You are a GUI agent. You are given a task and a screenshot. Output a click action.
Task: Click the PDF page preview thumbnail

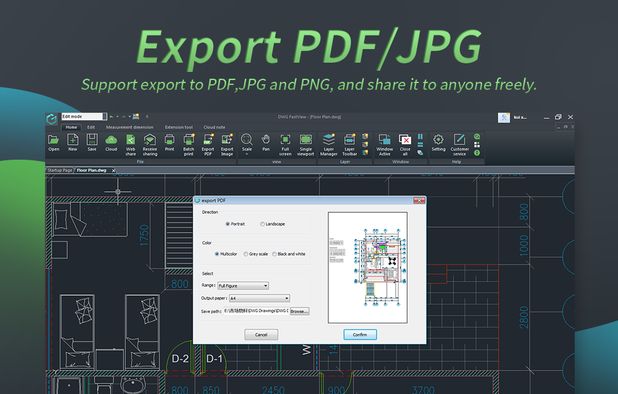[368, 268]
